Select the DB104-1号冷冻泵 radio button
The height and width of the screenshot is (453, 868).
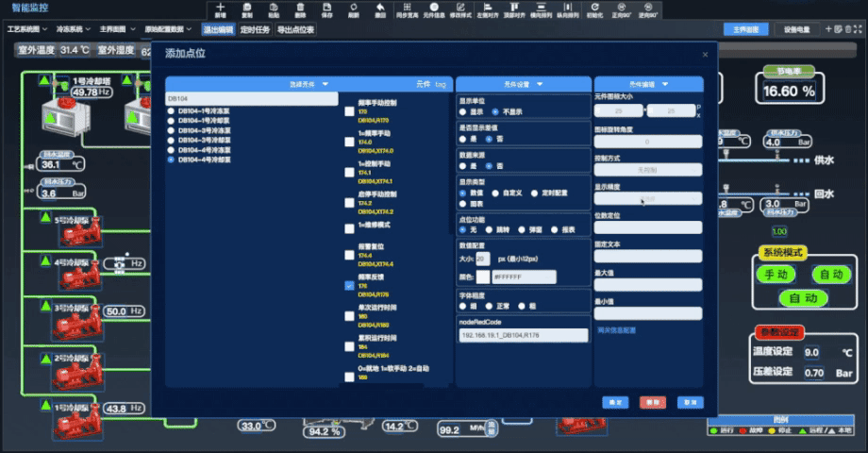click(171, 110)
